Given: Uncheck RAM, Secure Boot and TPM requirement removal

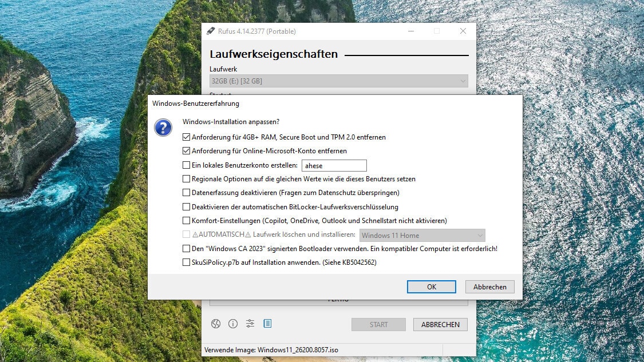Looking at the screenshot, I should 186,137.
